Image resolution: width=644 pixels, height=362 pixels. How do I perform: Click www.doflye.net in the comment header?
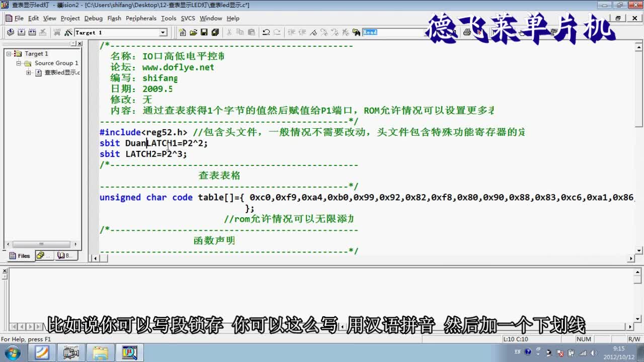(178, 67)
